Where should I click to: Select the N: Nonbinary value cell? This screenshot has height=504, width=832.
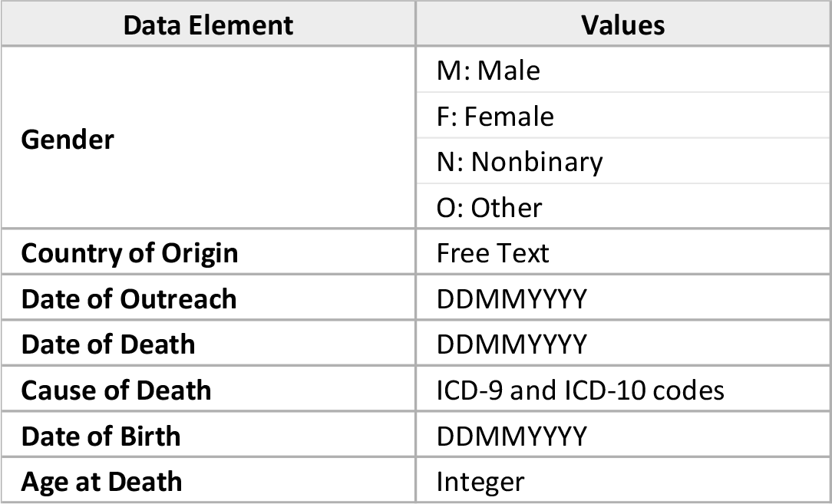point(623,161)
